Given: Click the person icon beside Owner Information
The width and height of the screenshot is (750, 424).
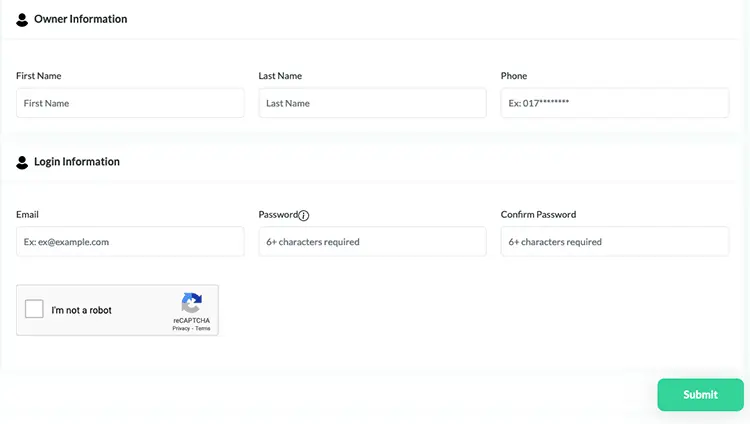Looking at the screenshot, I should (x=22, y=20).
